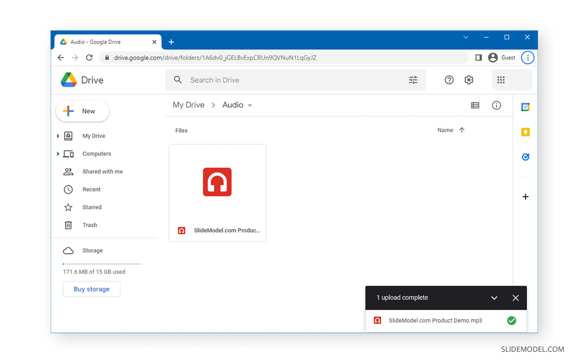The height and width of the screenshot is (364, 588).
Task: Reload the page in Chrome
Action: (x=89, y=57)
